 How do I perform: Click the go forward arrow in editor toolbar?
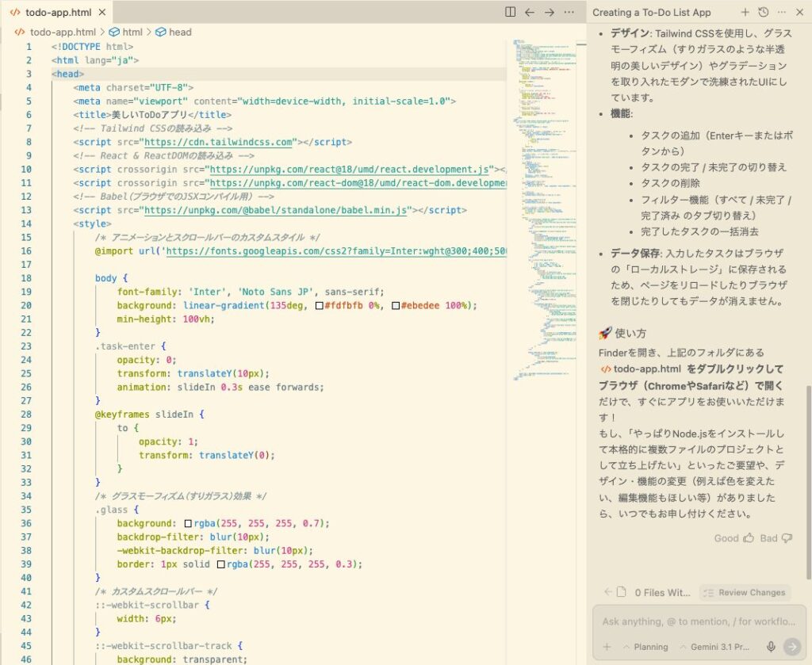[549, 12]
